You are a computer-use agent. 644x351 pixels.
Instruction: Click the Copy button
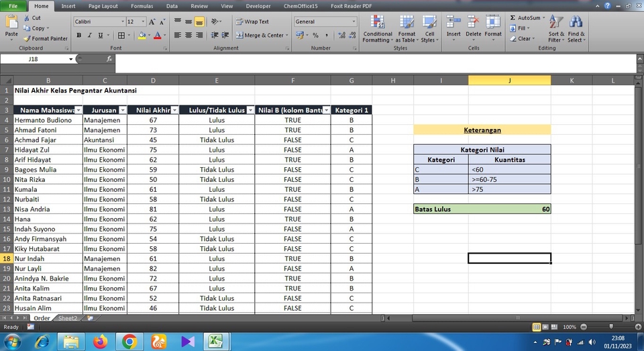point(36,28)
